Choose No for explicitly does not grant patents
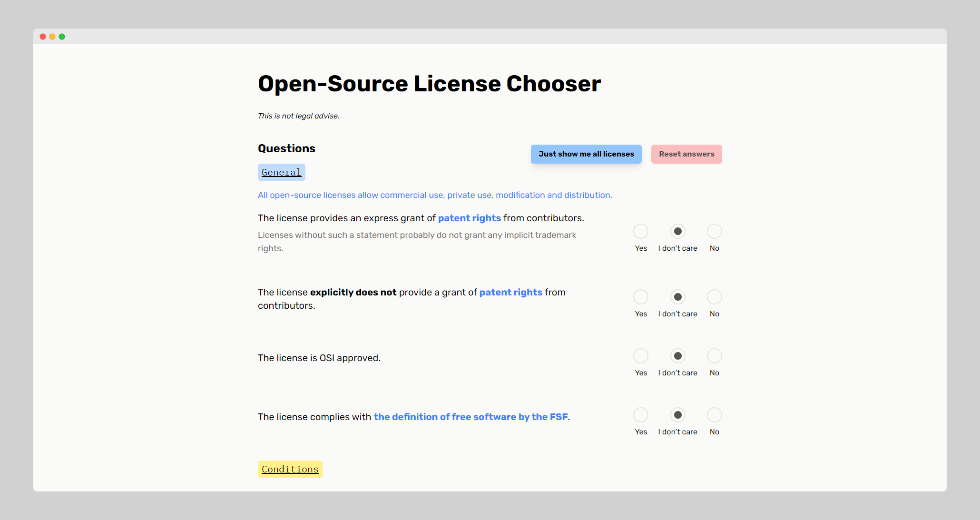Image resolution: width=980 pixels, height=520 pixels. [715, 297]
